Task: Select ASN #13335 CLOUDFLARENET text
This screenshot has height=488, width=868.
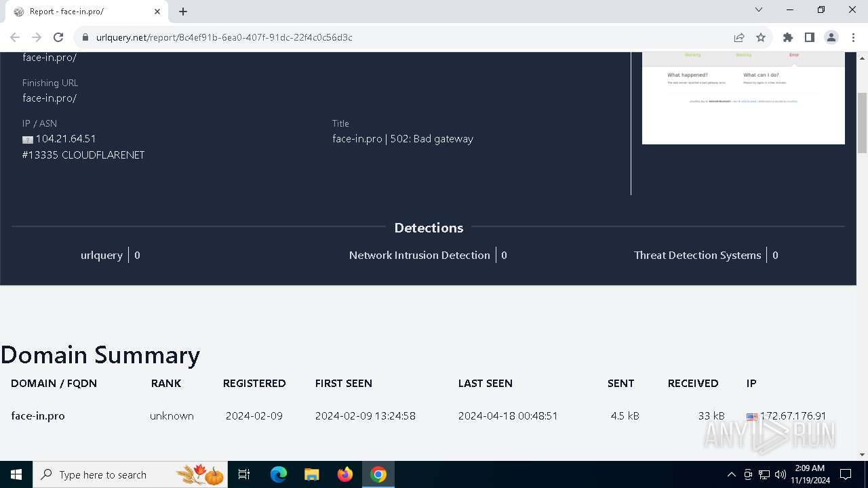Action: [x=83, y=155]
